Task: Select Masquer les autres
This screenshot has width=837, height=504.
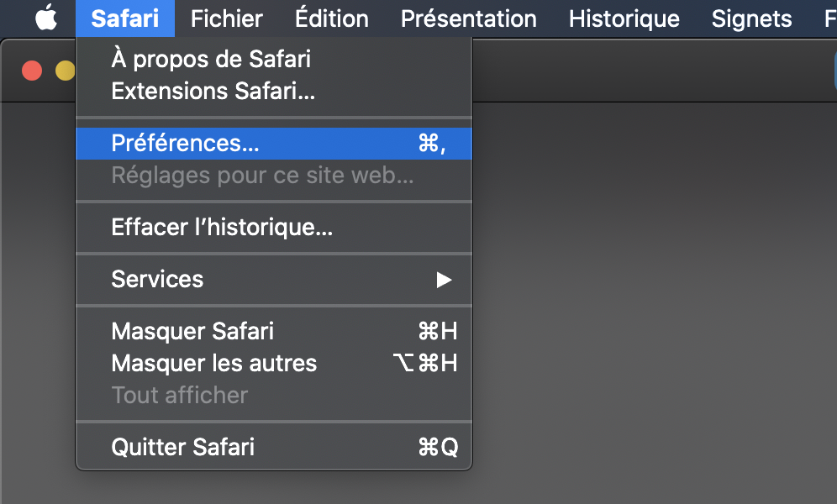Action: pyautogui.click(x=213, y=363)
